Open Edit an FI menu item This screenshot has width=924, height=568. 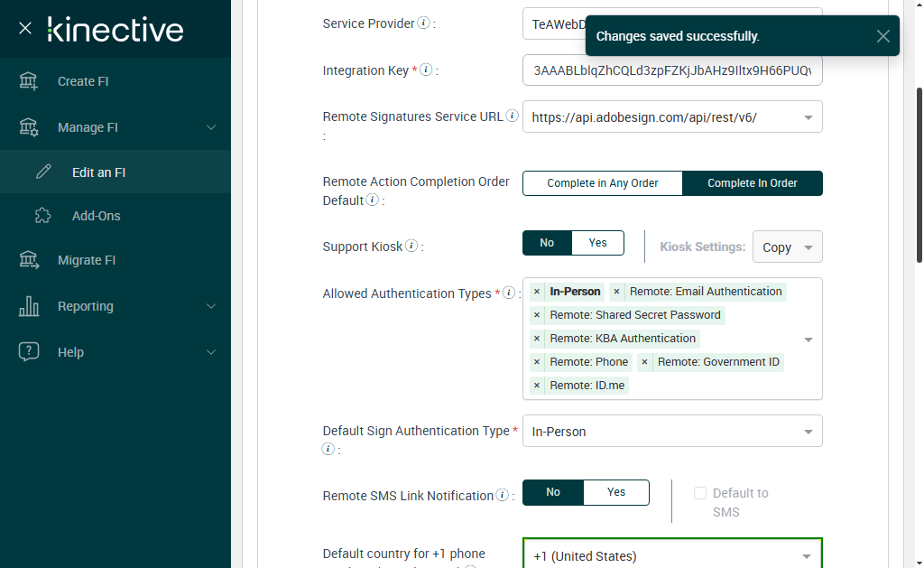[x=98, y=172]
